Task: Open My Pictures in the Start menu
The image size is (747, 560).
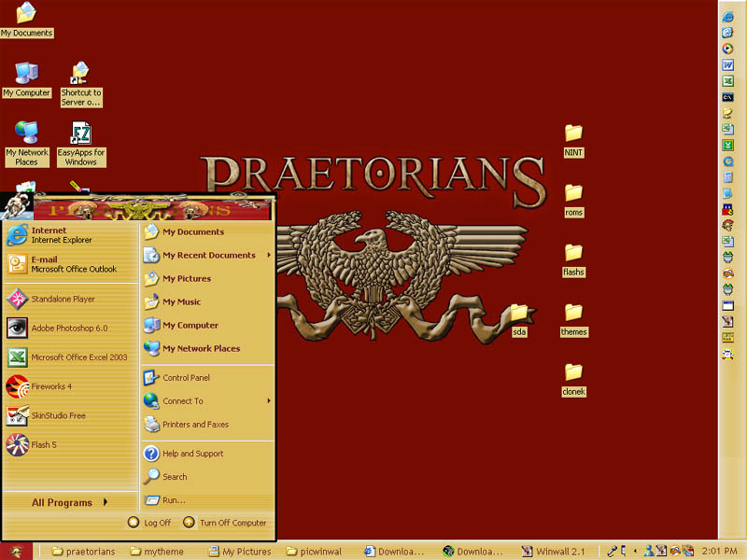Action: pos(207,278)
